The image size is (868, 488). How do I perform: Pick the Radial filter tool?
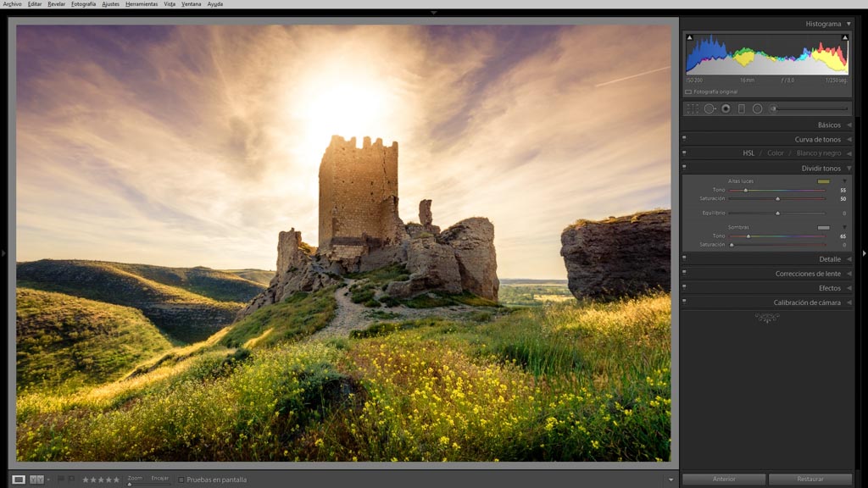(x=757, y=108)
